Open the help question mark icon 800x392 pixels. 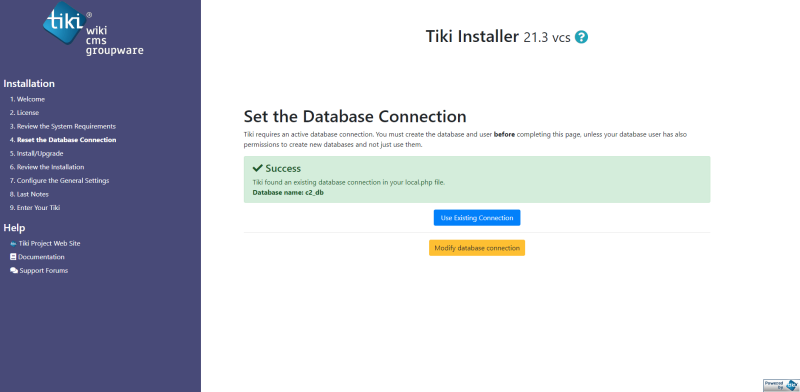(581, 37)
